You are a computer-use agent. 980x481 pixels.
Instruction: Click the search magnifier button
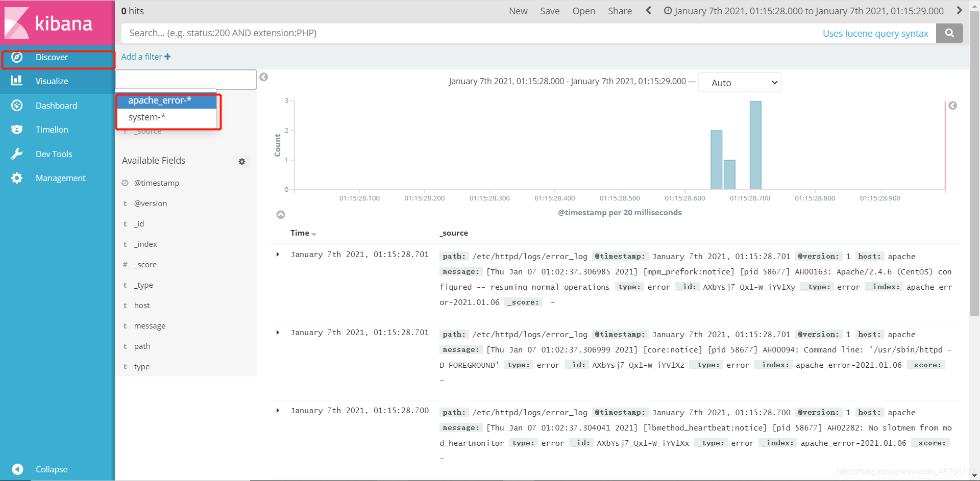point(949,33)
